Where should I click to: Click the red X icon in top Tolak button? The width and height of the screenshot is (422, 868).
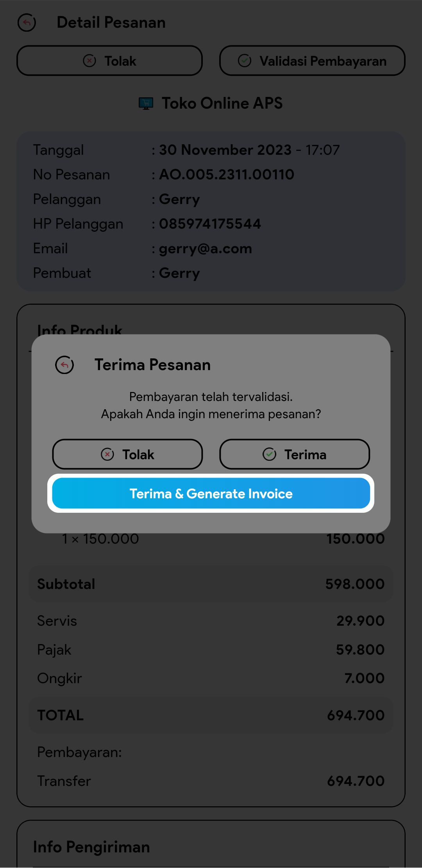click(x=89, y=61)
